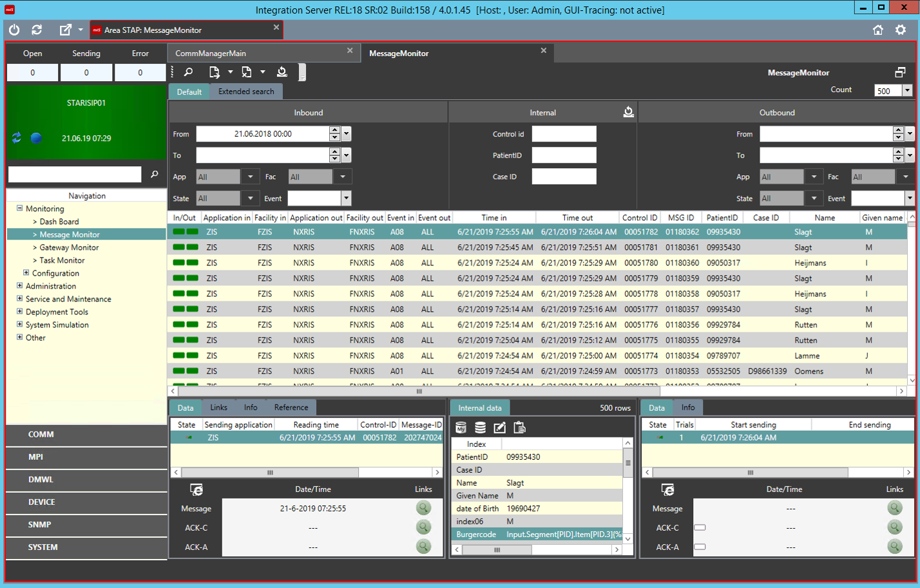Click magnifier next to navigation search box

pyautogui.click(x=154, y=174)
